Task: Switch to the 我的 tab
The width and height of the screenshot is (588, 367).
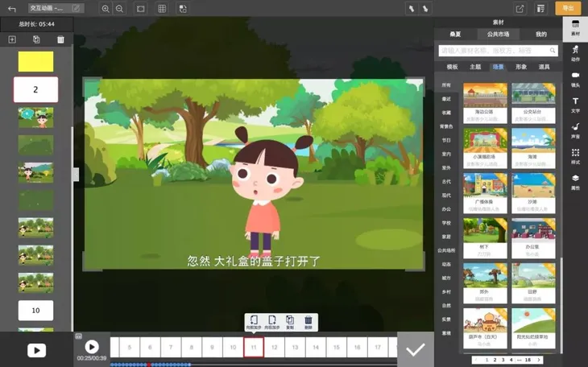Action: [540, 34]
